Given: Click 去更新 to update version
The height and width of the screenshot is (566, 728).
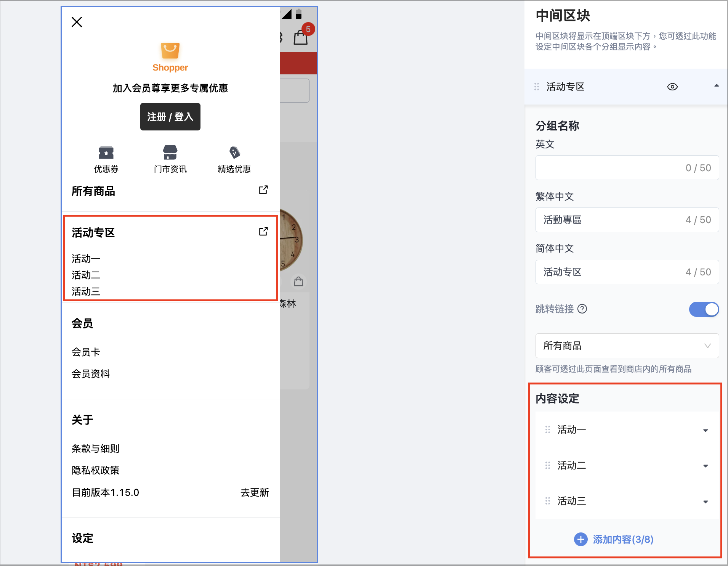Looking at the screenshot, I should (255, 492).
